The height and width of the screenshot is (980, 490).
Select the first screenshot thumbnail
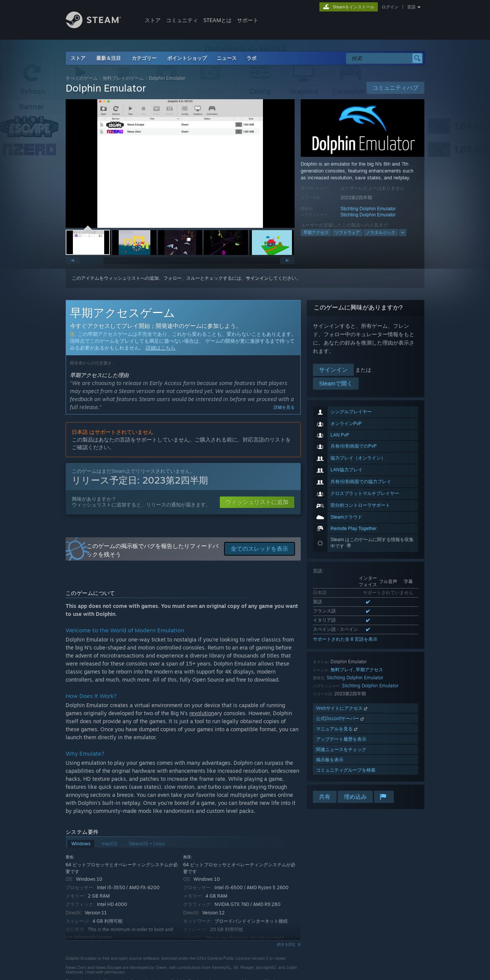pos(88,242)
